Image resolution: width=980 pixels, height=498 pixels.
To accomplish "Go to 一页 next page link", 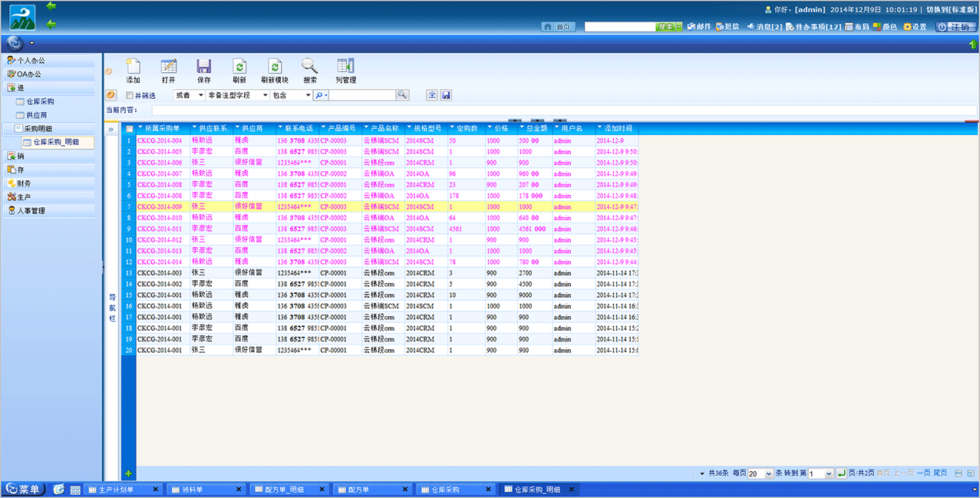I will coord(923,473).
